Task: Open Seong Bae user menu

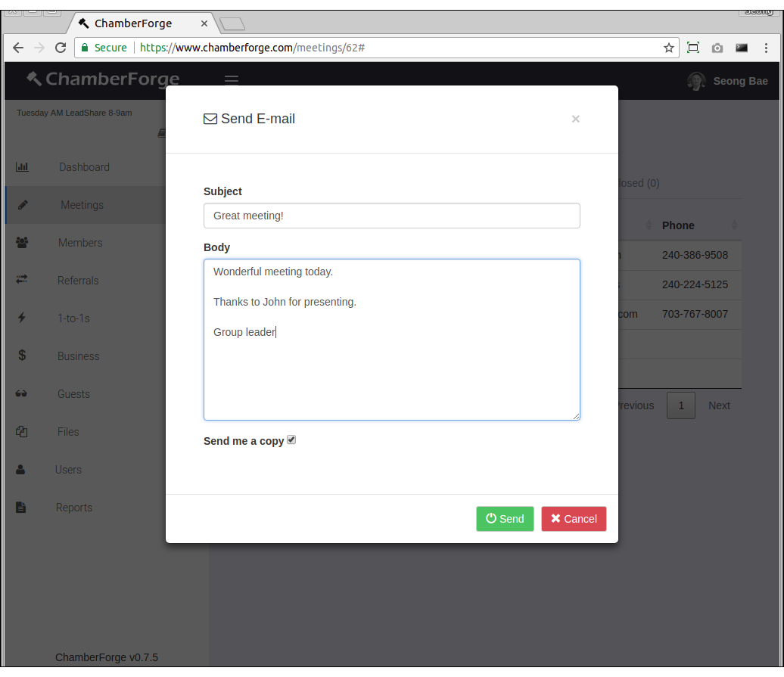Action: 727,81
